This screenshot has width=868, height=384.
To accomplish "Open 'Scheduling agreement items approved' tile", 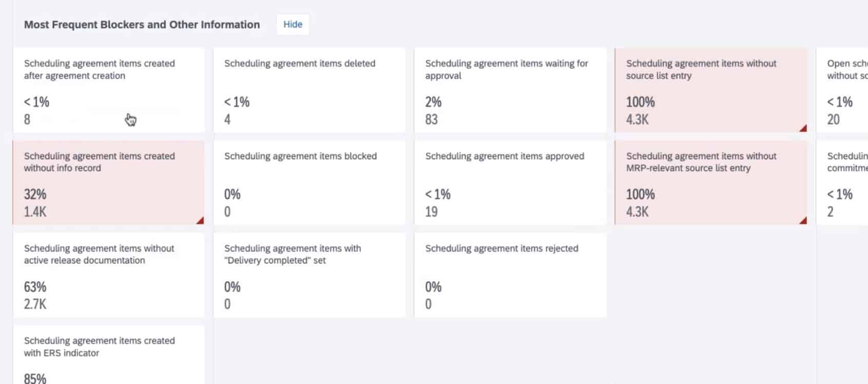I will coord(510,183).
